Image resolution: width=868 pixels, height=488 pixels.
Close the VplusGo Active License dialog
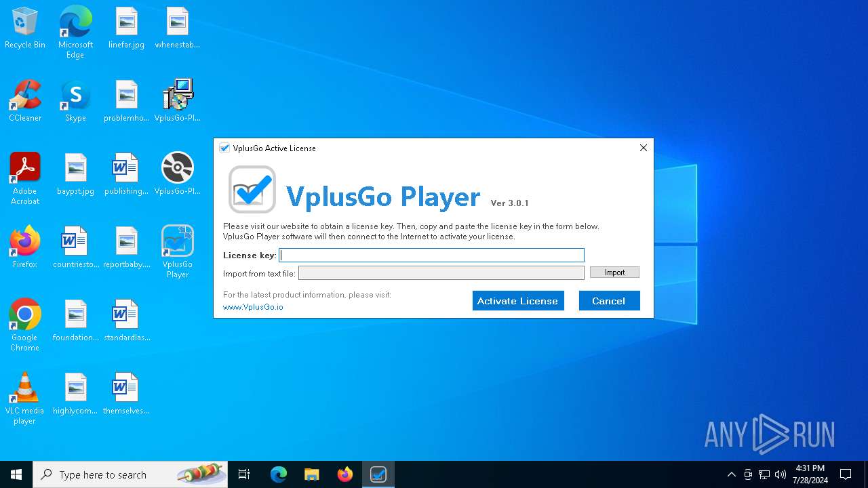(x=644, y=148)
